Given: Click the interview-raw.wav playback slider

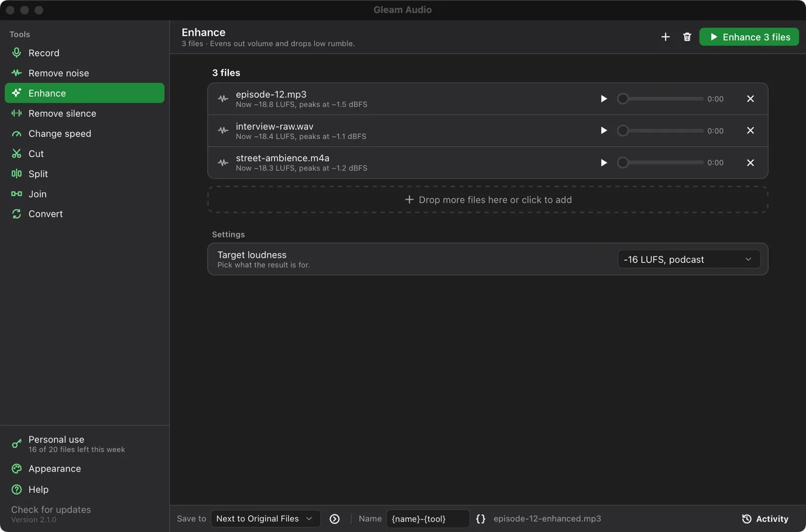Looking at the screenshot, I should click(x=660, y=130).
